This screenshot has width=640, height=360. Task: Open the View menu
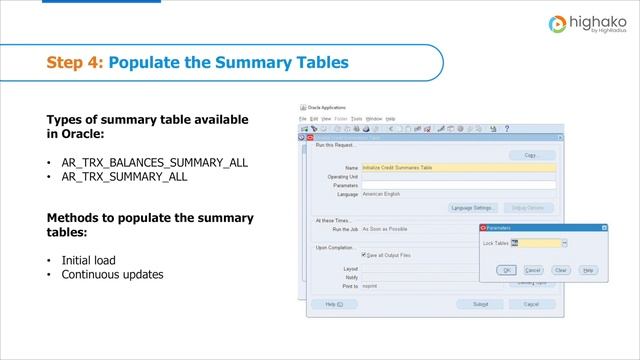(x=326, y=119)
